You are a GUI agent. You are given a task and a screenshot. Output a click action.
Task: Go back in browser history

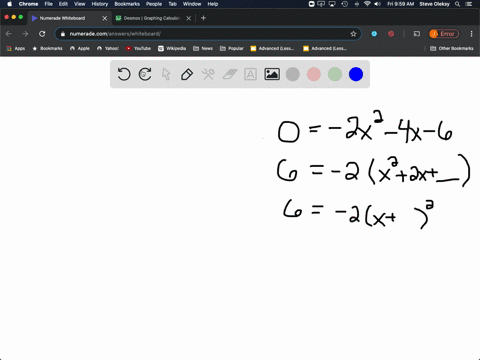9,34
